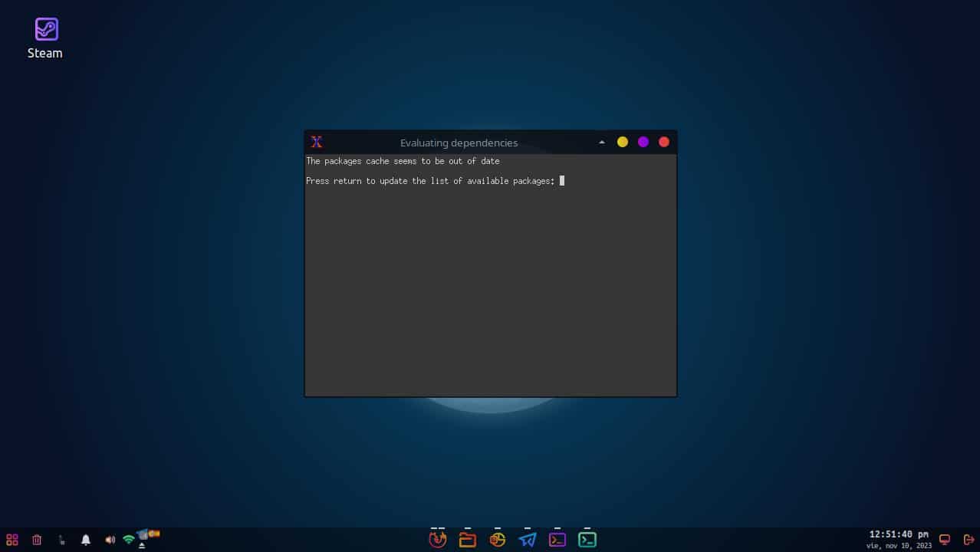Click the 'Evaluating dependencies' window title

coord(459,143)
